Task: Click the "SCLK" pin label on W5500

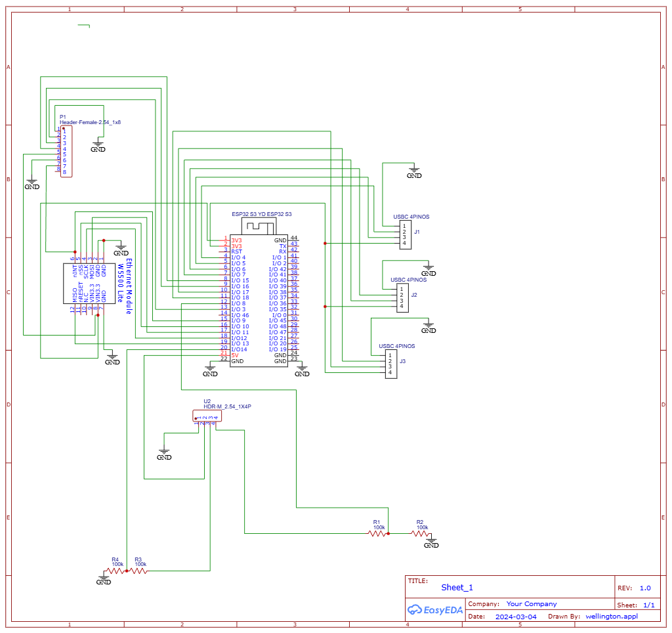Action: click(x=86, y=271)
